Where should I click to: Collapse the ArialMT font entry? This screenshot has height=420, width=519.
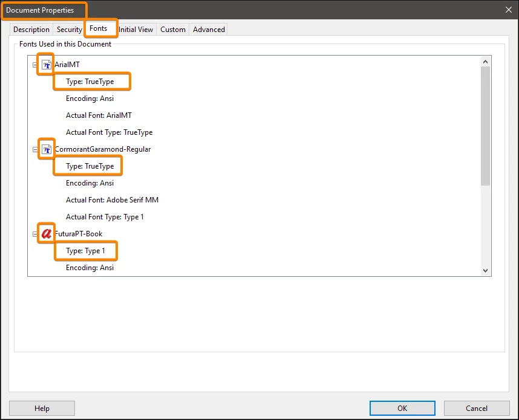34,65
